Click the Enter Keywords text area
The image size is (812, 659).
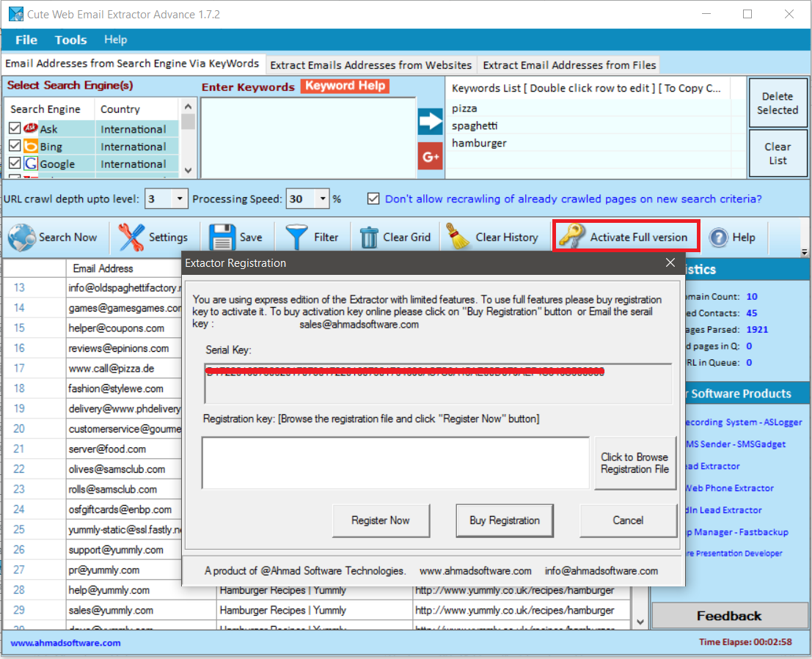(x=308, y=138)
